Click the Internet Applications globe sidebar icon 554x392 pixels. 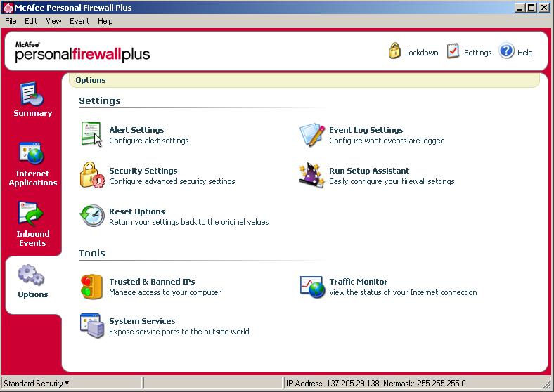(x=32, y=153)
